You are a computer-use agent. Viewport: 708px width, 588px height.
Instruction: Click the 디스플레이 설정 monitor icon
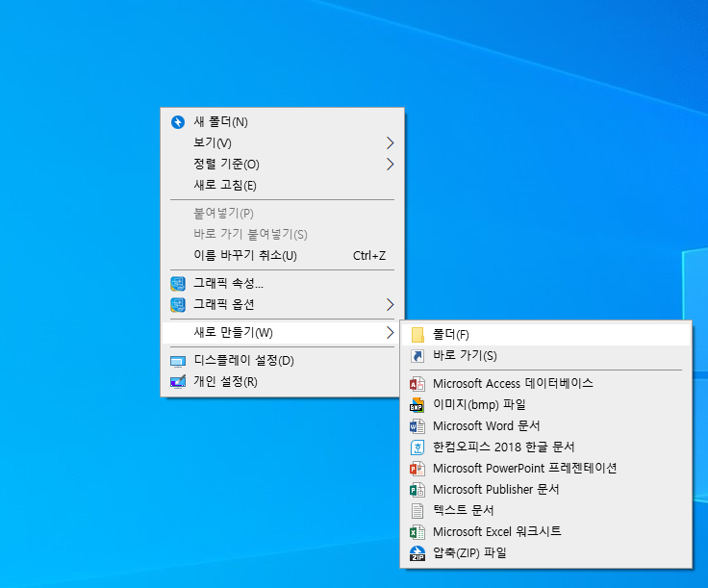[x=177, y=361]
